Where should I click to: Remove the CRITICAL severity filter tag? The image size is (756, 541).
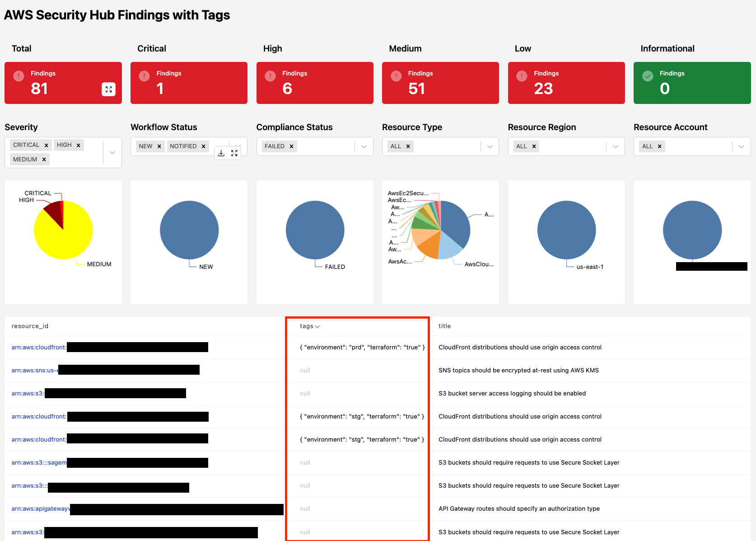point(46,145)
